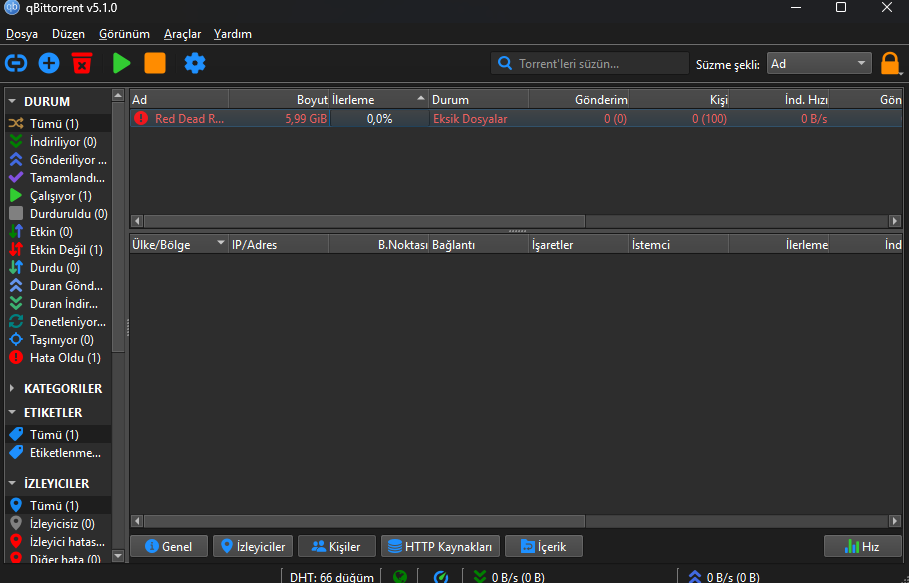909x583 pixels.
Task: Open the Süzme şekli dropdown
Action: click(x=819, y=63)
